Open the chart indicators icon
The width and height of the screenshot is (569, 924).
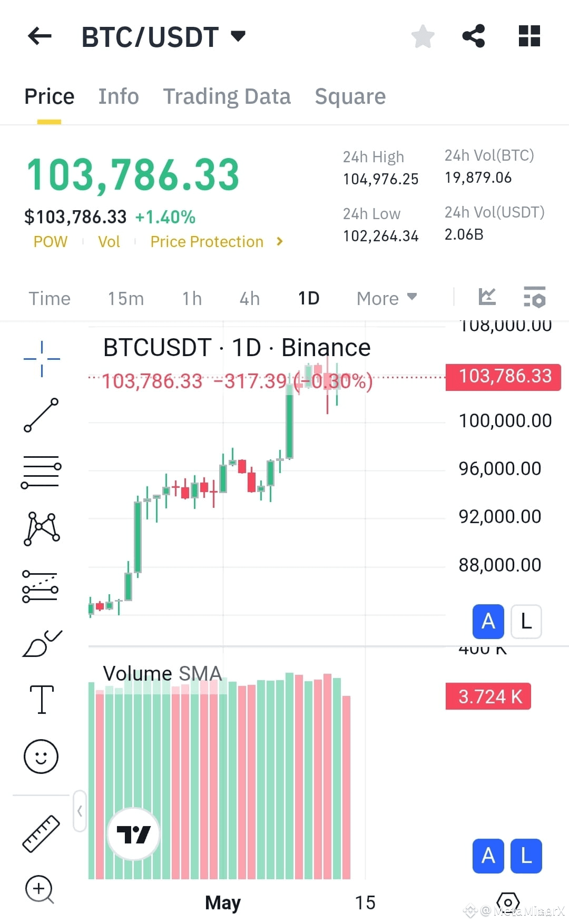[x=487, y=297]
